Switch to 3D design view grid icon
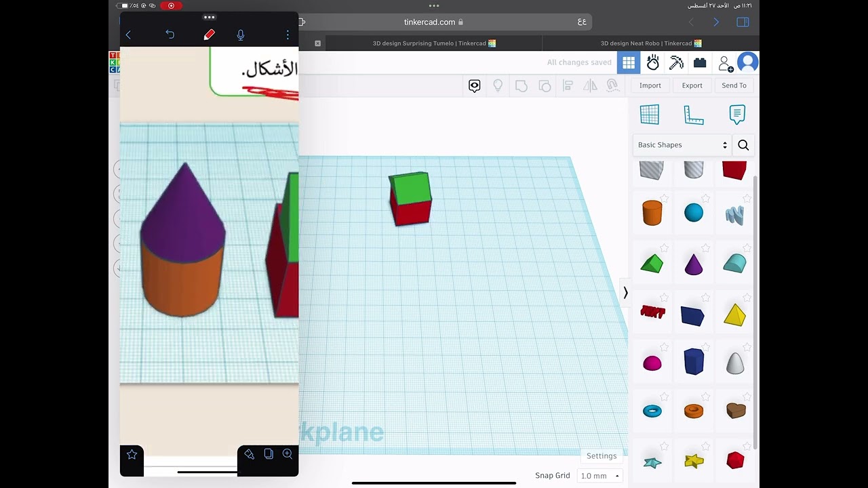 coord(629,62)
